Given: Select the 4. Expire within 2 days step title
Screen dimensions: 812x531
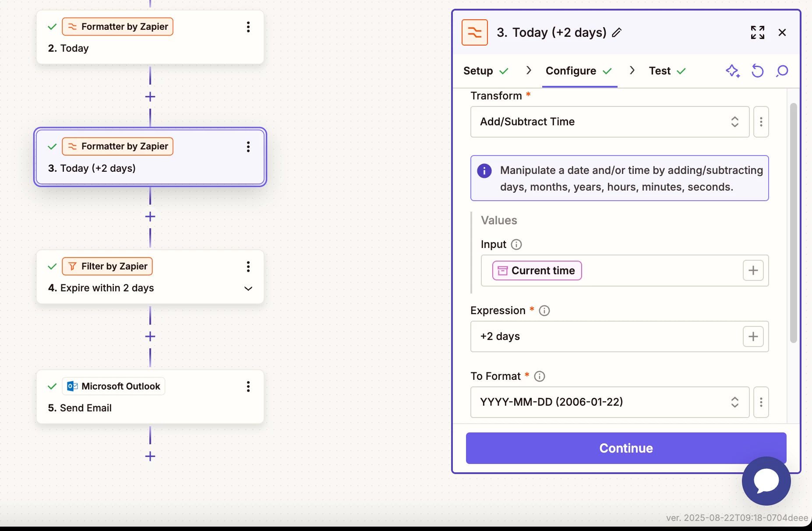Looking at the screenshot, I should tap(101, 288).
